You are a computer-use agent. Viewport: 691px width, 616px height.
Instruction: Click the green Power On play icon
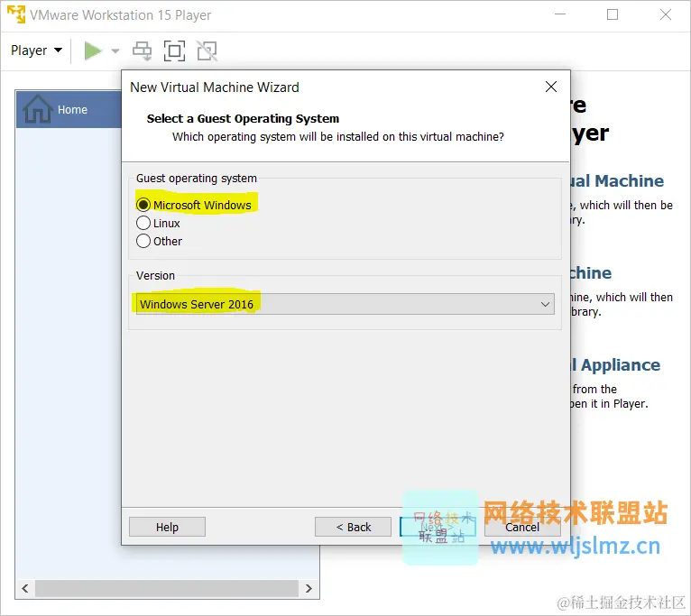93,51
